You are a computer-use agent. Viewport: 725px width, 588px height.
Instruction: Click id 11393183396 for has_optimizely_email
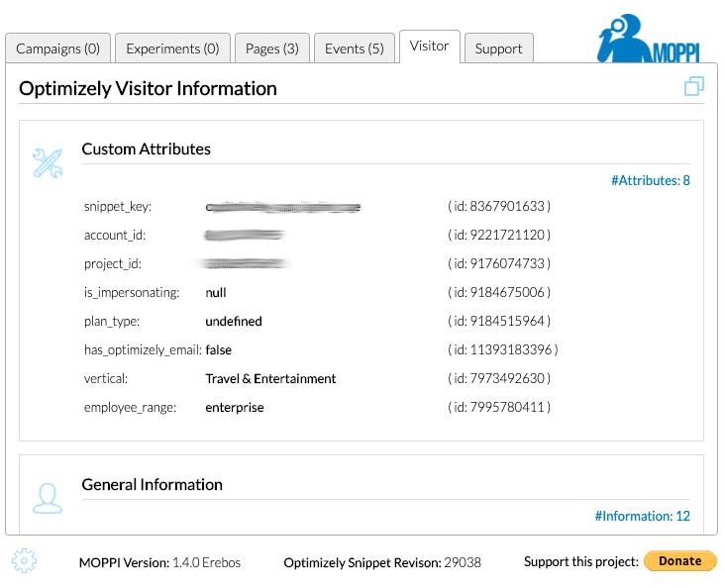point(502,349)
